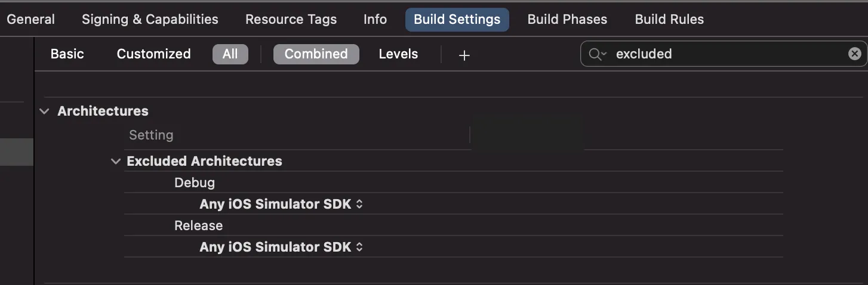Image resolution: width=868 pixels, height=285 pixels.
Task: Switch to the Build Rules tab
Action: pyautogui.click(x=669, y=19)
